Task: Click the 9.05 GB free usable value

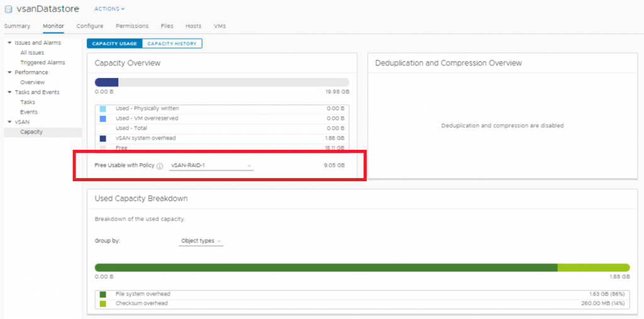Action: [x=334, y=165]
